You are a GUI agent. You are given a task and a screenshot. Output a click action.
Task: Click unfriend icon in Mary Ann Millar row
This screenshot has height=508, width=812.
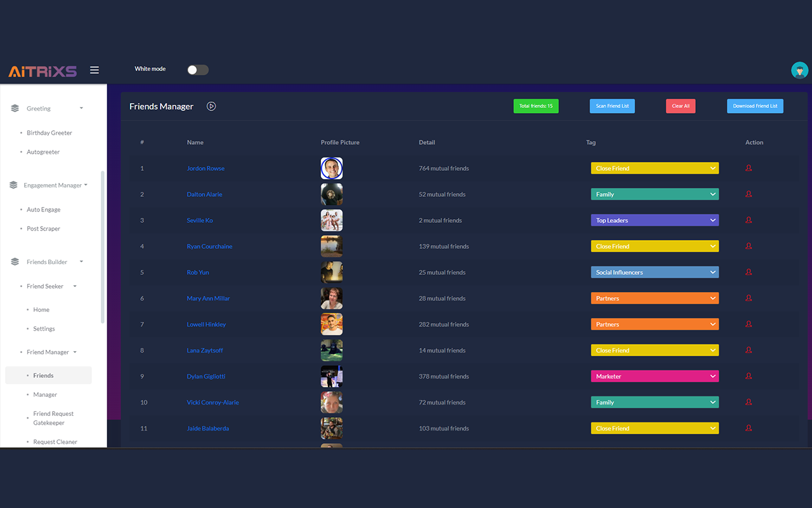tap(749, 298)
